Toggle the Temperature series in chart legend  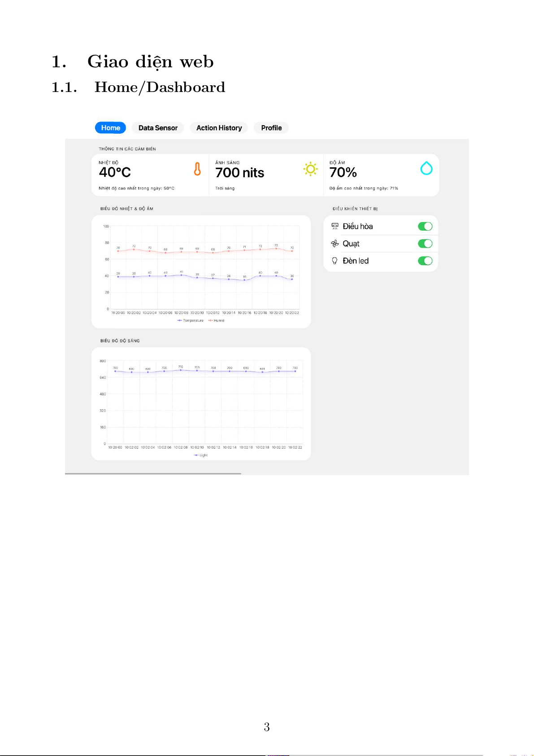pyautogui.click(x=191, y=320)
